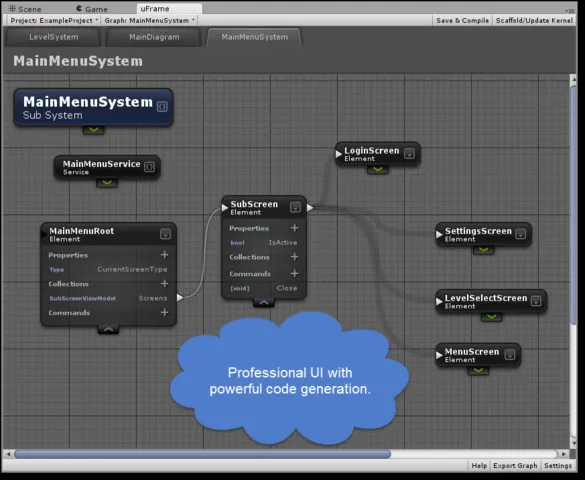The width and height of the screenshot is (585, 480).
Task: Click SettingsScreen input connector arrow
Action: (439, 234)
